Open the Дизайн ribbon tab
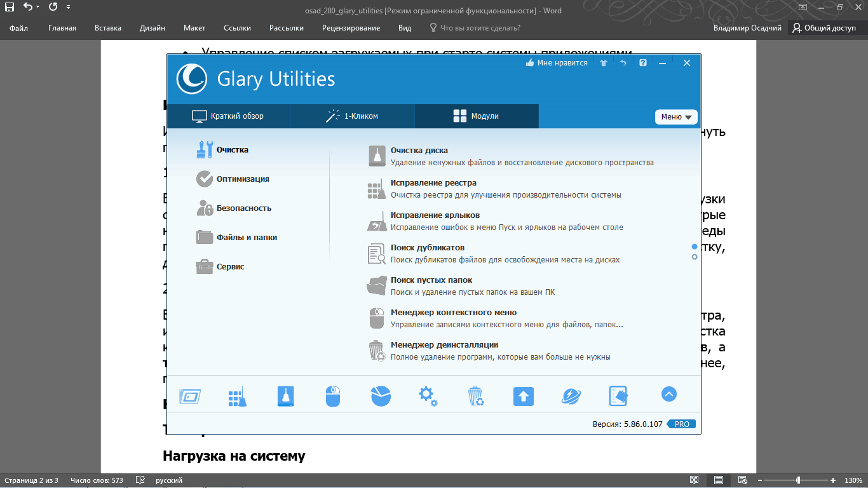This screenshot has height=488, width=868. [153, 28]
